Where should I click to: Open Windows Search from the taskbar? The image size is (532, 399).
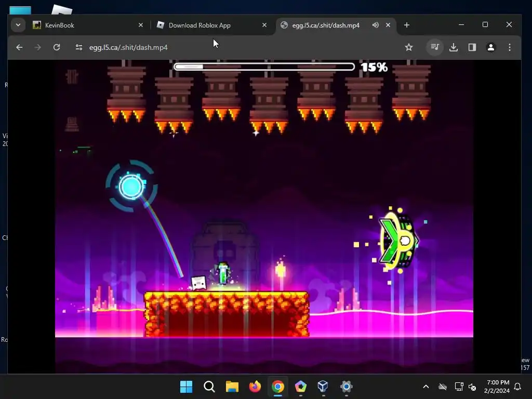(209, 387)
